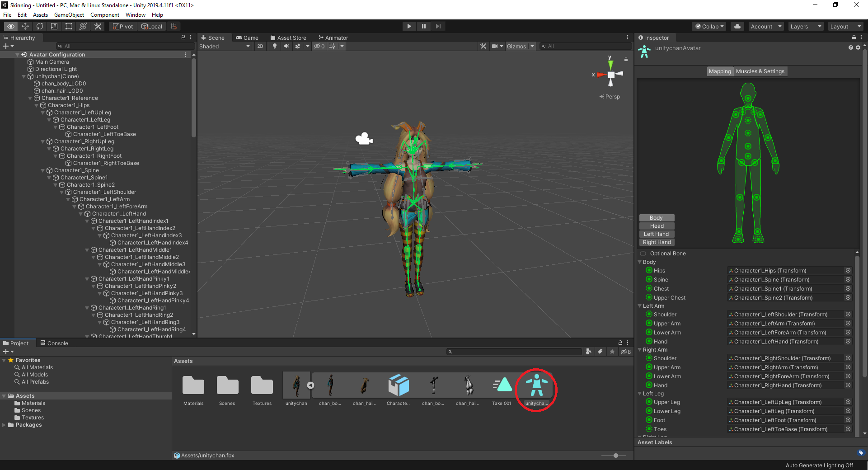Select the Left Hand mapping button

[x=657, y=234]
